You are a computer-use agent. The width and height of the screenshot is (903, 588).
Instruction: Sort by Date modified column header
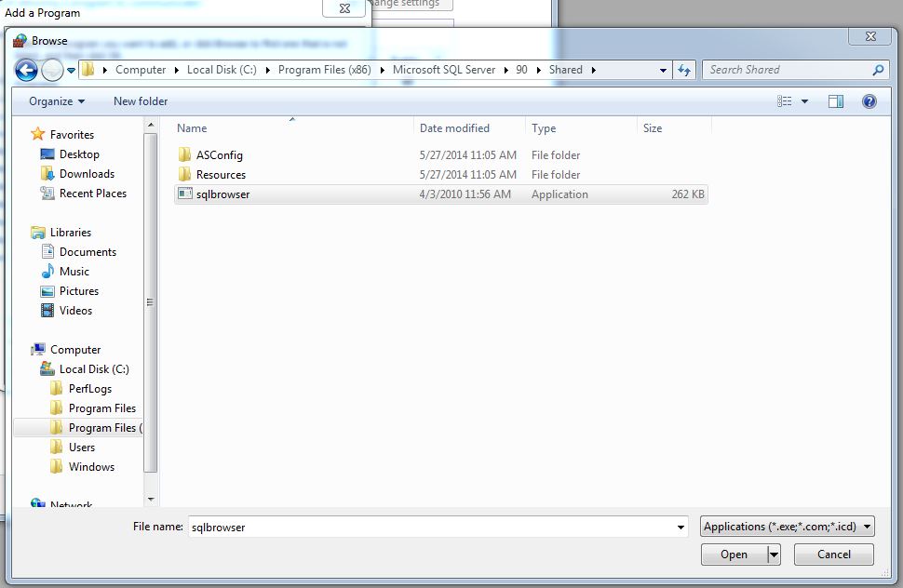click(454, 128)
